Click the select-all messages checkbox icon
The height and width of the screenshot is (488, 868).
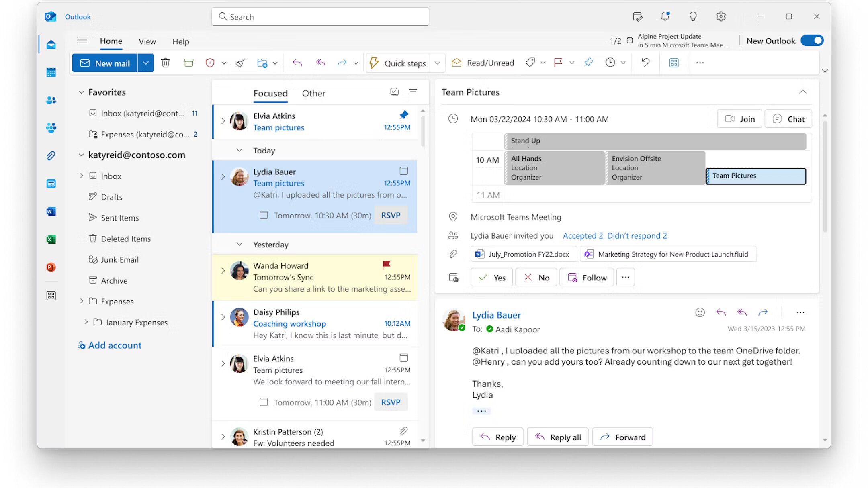pos(394,92)
